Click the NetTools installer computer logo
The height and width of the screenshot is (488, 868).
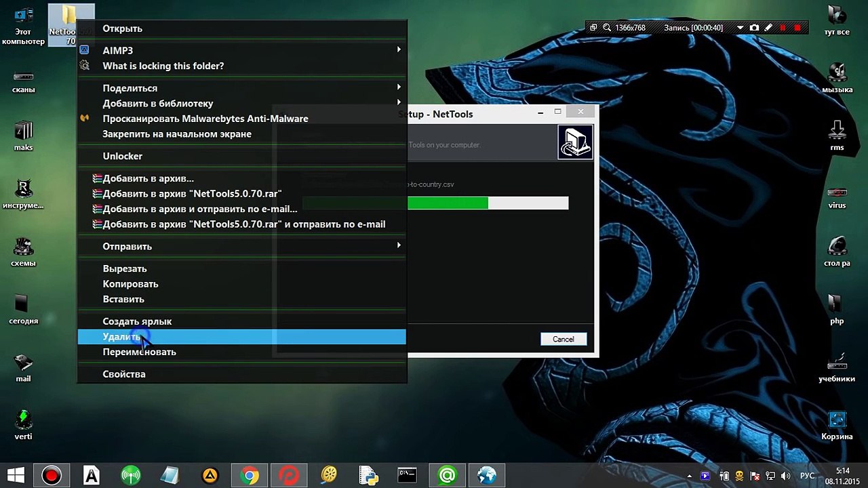(x=575, y=142)
